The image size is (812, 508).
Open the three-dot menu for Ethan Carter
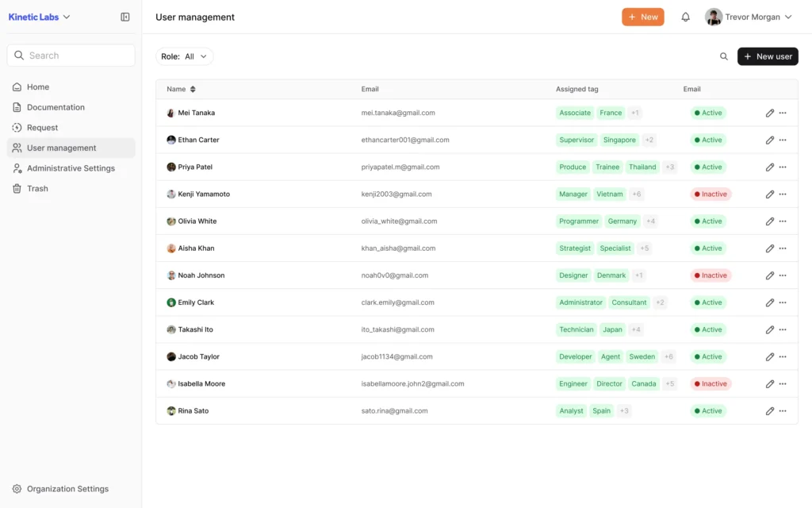(x=784, y=140)
